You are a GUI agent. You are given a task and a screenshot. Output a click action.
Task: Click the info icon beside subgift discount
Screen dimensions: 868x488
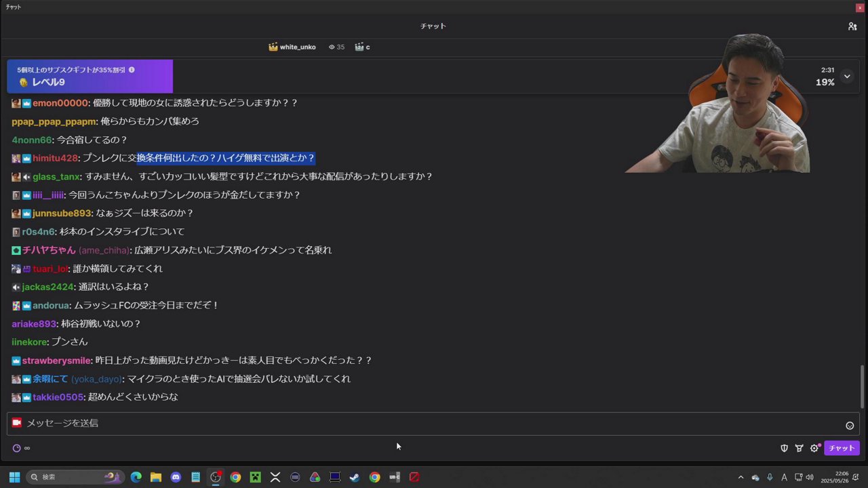click(x=132, y=70)
